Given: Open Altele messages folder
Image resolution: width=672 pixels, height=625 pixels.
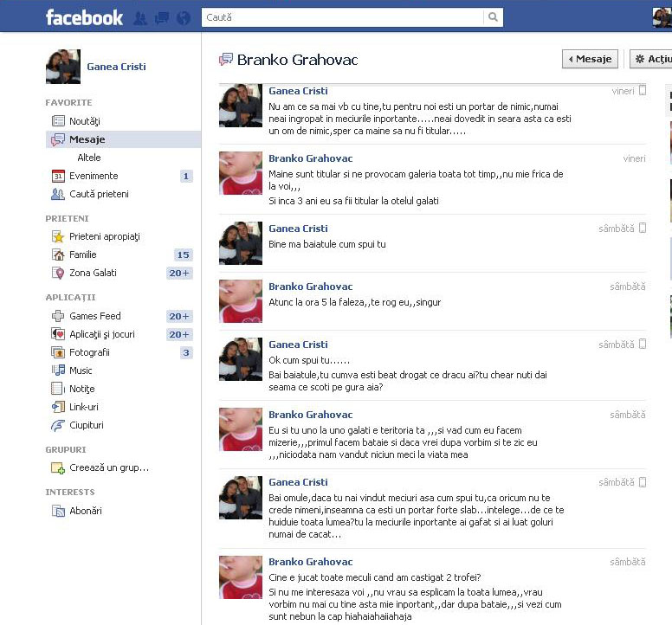Looking at the screenshot, I should 89,158.
